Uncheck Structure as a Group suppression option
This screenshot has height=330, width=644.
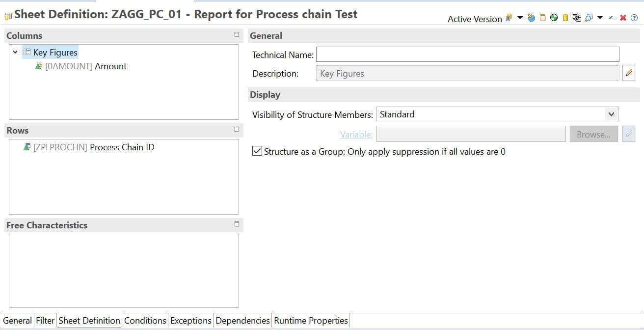click(257, 151)
